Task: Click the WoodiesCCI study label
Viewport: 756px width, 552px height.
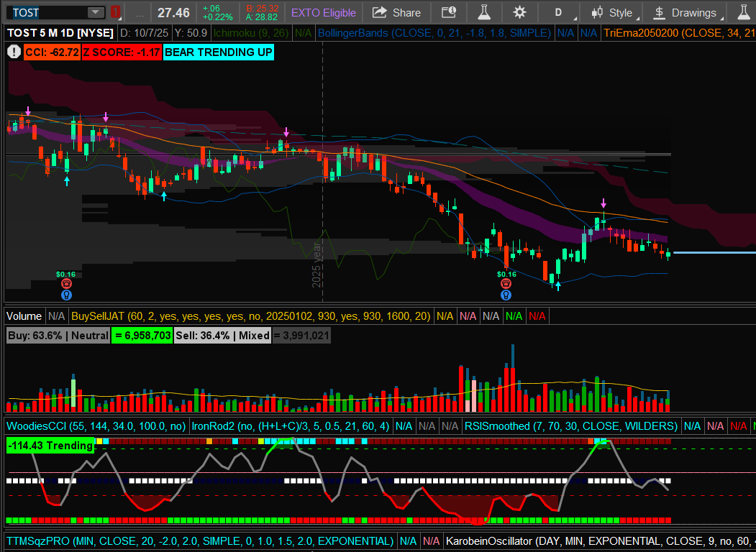Action: 96,425
